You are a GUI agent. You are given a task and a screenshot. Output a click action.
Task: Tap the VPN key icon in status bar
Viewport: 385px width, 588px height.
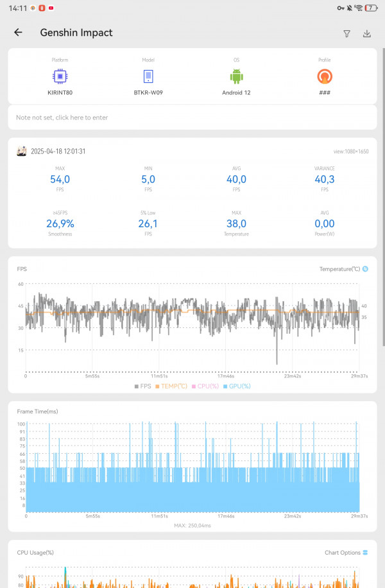tap(340, 8)
